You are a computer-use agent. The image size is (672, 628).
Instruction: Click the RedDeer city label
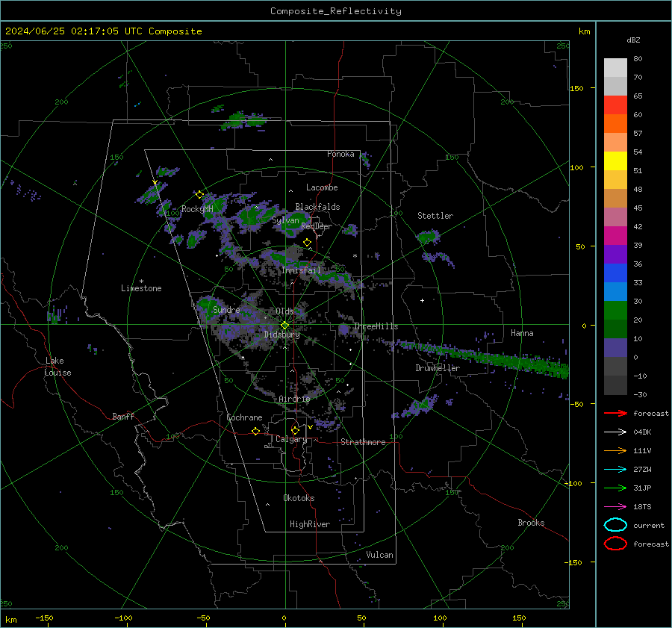[317, 226]
